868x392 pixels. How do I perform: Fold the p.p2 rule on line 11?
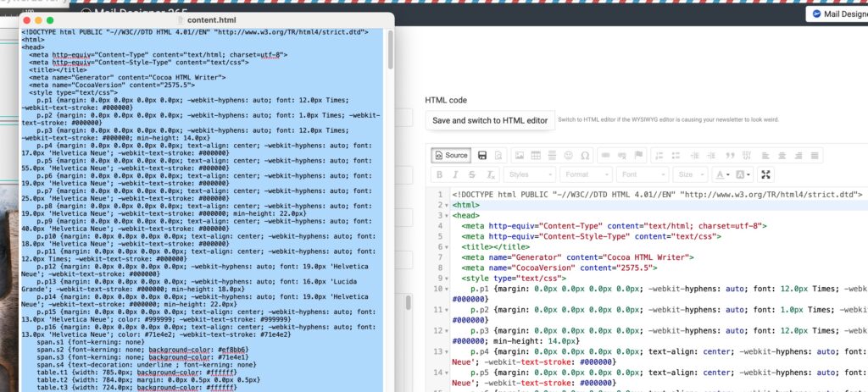tap(447, 310)
